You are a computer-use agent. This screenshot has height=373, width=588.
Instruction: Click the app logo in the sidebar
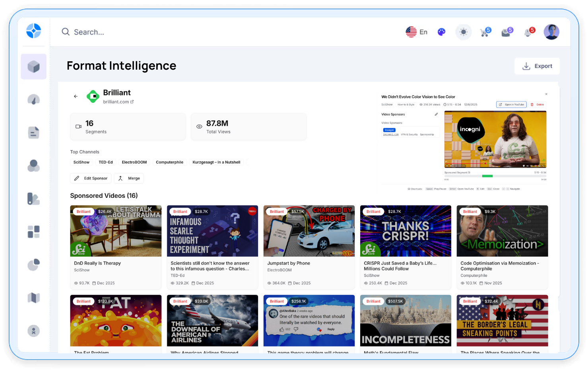[33, 31]
